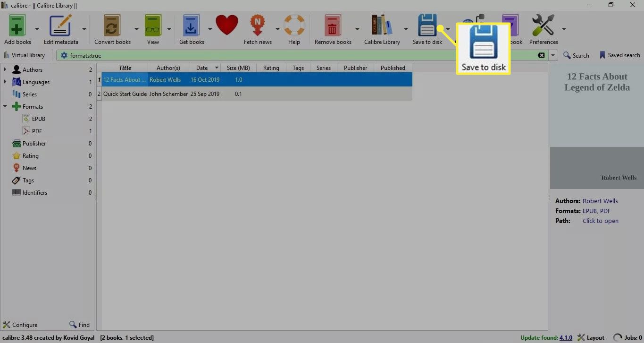Open Convert books dropdown arrow
The image size is (644, 343).
click(x=136, y=29)
